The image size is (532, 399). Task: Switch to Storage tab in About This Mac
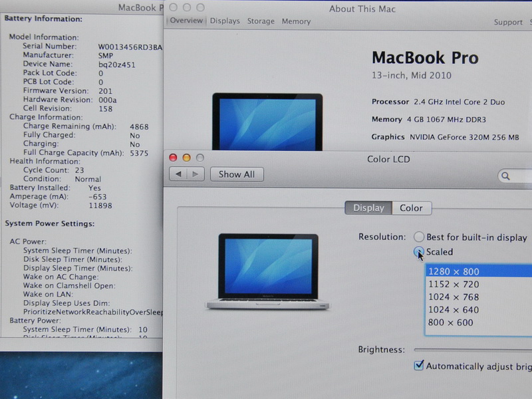261,21
